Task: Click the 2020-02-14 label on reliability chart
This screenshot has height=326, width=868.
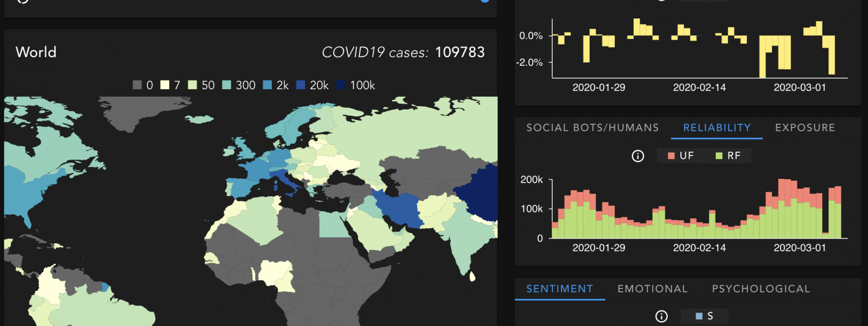Action: coord(699,248)
